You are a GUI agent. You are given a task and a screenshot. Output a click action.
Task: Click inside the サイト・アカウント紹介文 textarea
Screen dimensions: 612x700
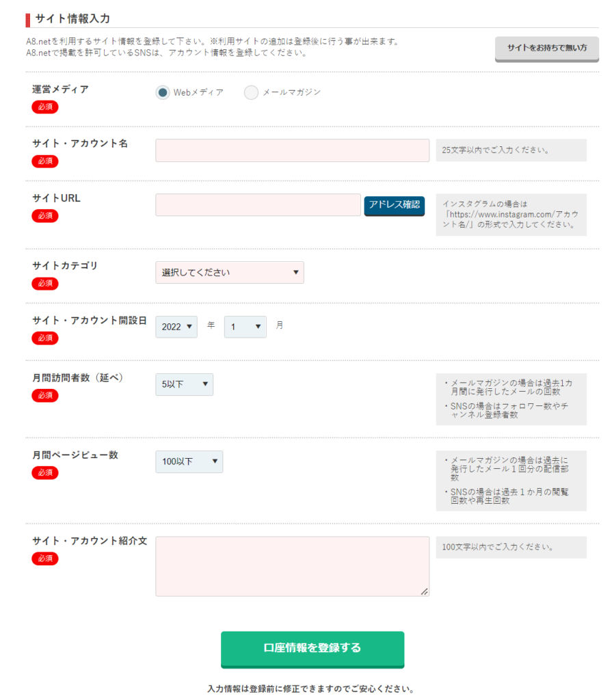(292, 564)
